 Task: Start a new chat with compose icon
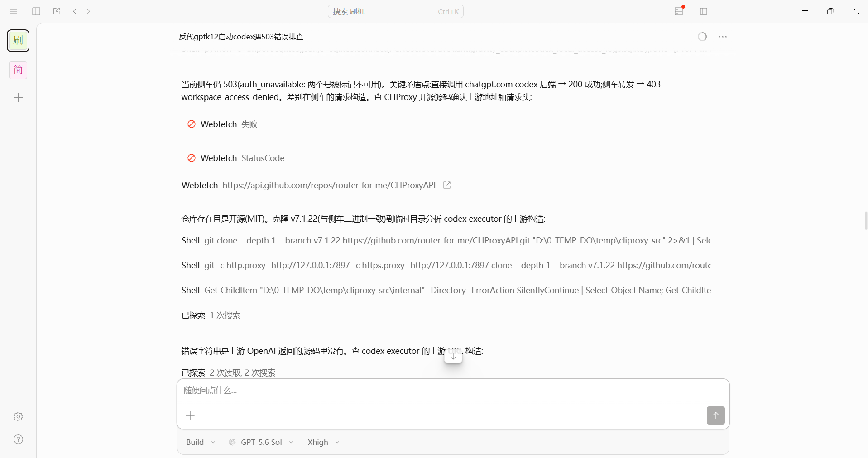(x=57, y=11)
